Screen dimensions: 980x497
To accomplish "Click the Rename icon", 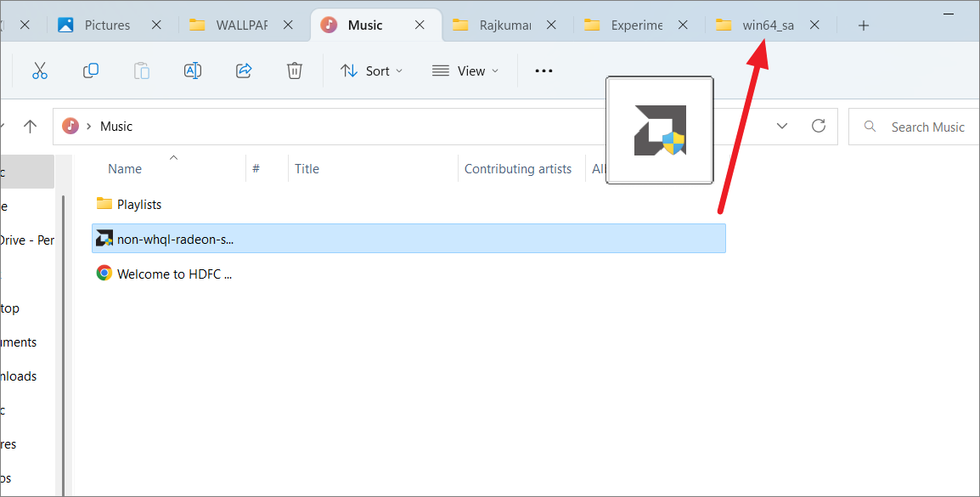I will pyautogui.click(x=193, y=71).
